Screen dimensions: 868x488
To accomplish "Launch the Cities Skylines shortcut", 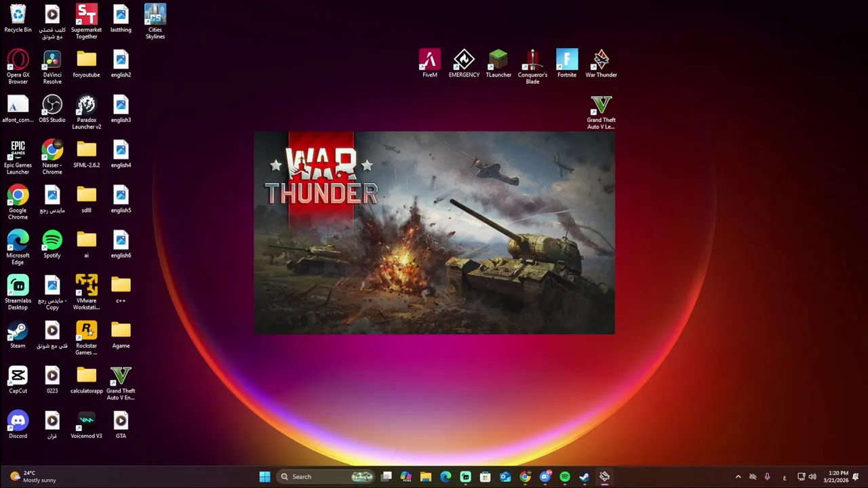I will point(155,22).
